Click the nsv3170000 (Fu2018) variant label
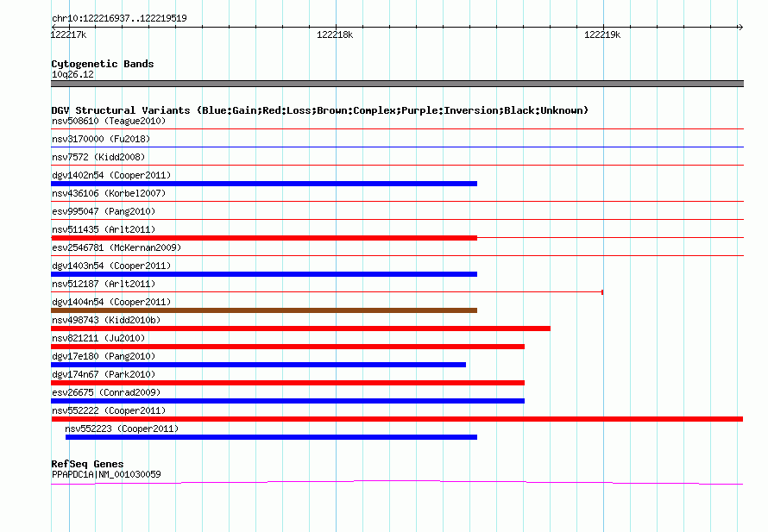 click(x=101, y=139)
